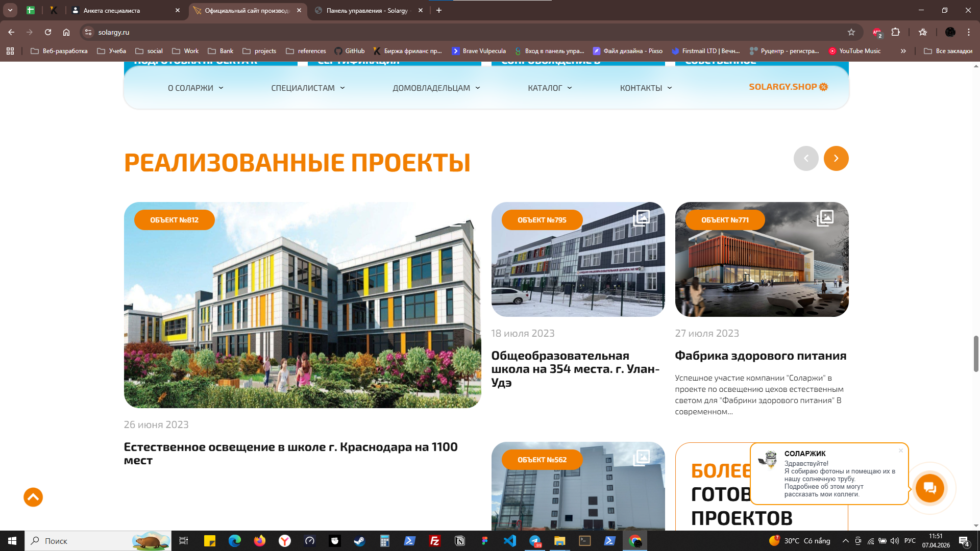
Task: Open the projects bookmark folder
Action: coord(259,51)
